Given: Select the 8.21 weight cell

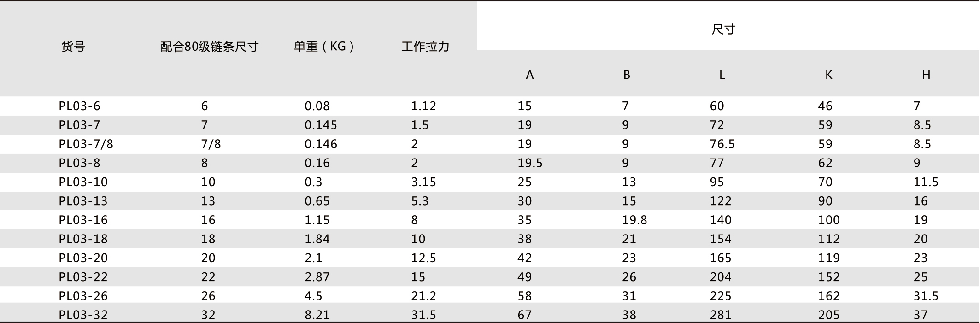Looking at the screenshot, I should tap(317, 315).
